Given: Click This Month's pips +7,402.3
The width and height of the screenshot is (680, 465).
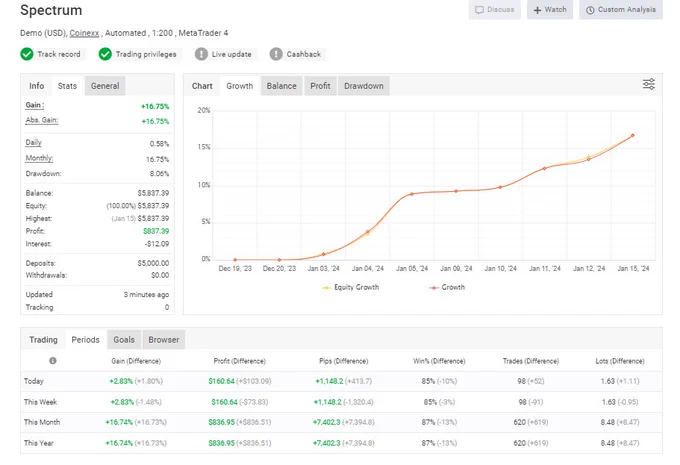Looking at the screenshot, I should click(327, 422).
